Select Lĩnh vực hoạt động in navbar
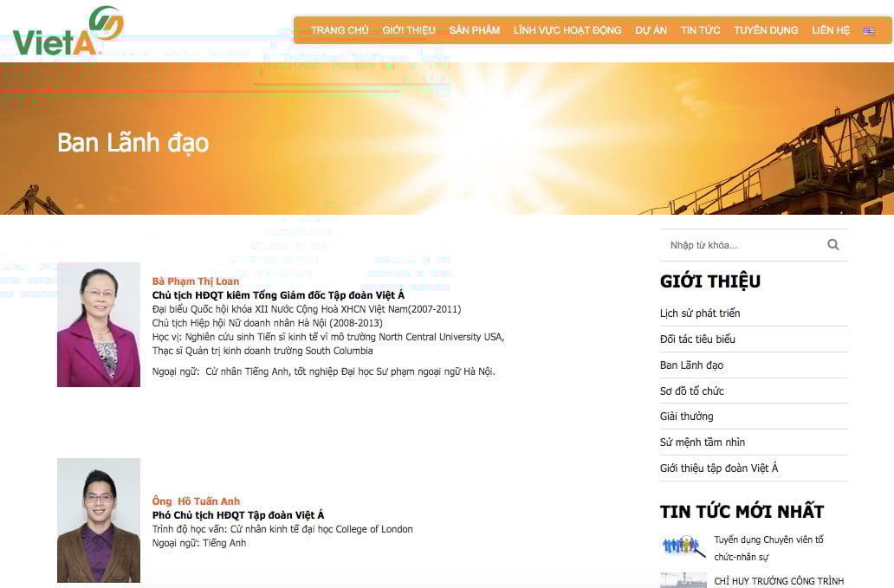The image size is (894, 588). click(567, 30)
